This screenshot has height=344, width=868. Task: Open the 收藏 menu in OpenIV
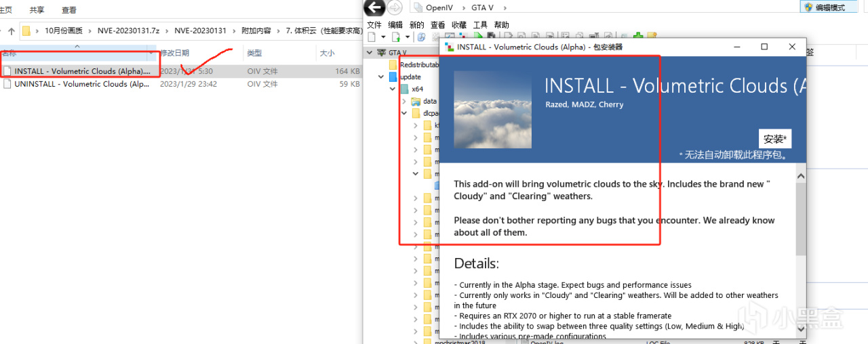459,25
